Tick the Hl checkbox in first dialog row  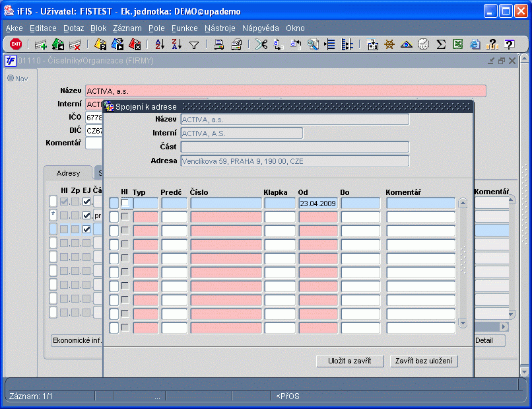[x=125, y=203]
